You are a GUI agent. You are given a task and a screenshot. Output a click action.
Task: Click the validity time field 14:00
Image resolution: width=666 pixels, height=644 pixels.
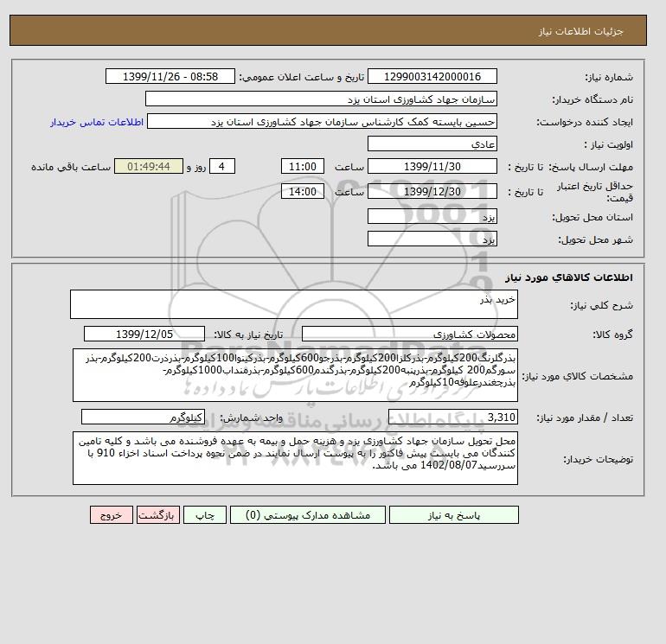(x=303, y=191)
